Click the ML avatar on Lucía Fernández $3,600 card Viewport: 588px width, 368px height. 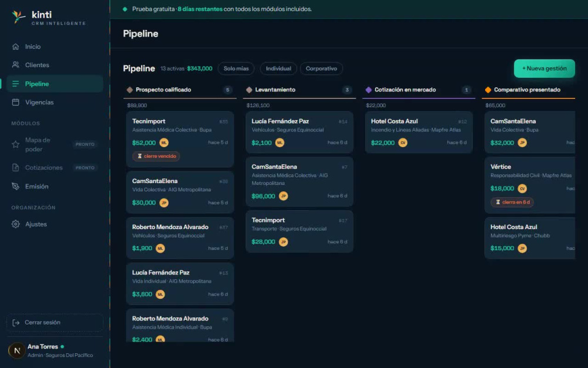point(160,294)
